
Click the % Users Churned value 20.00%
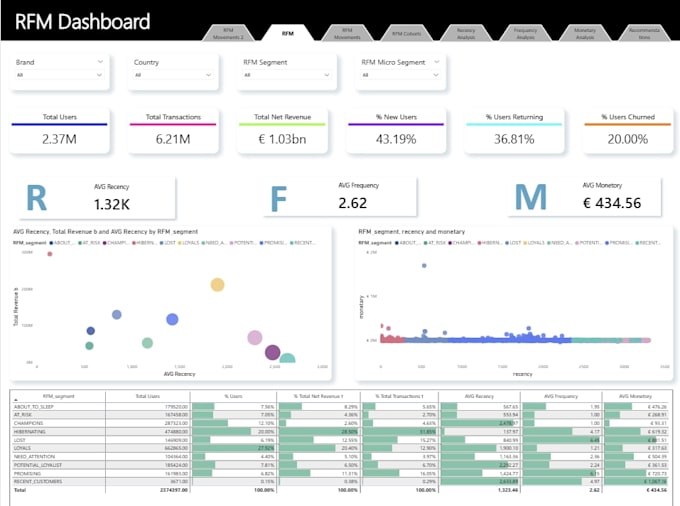click(628, 139)
